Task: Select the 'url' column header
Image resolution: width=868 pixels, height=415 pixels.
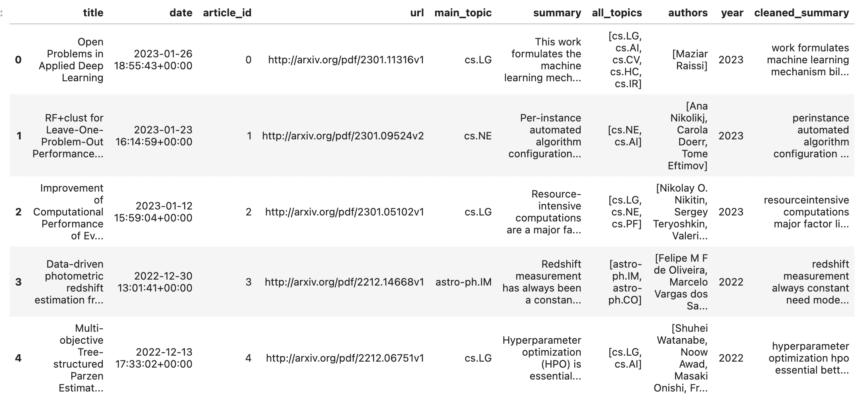Action: point(416,13)
